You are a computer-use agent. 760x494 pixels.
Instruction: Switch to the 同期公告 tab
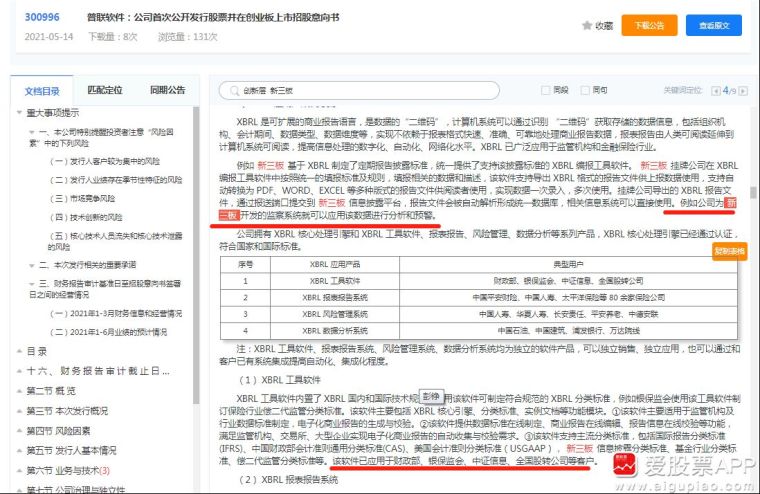click(x=168, y=90)
